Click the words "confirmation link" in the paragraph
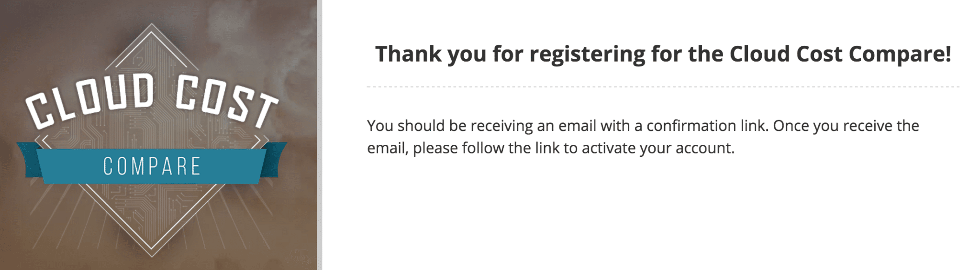980x270 pixels. pyautogui.click(x=707, y=126)
